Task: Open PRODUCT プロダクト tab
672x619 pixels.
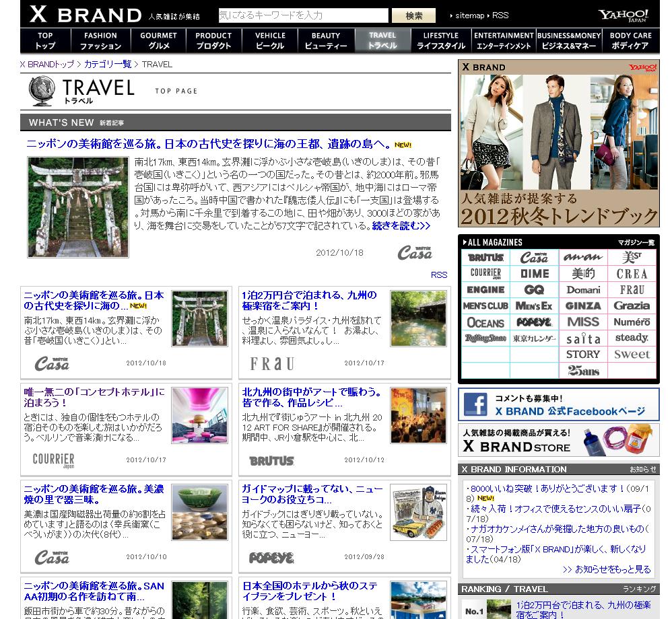Action: click(x=213, y=40)
